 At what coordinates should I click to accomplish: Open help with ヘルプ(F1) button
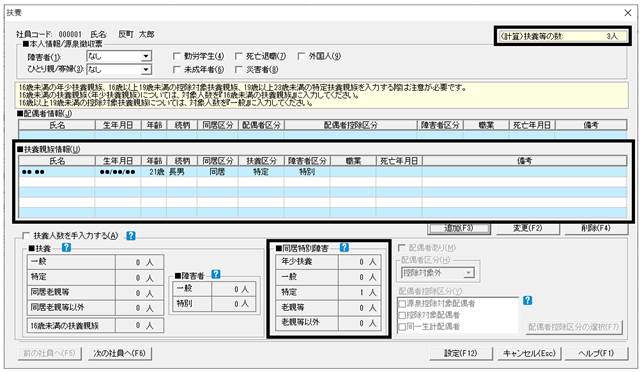point(596,353)
